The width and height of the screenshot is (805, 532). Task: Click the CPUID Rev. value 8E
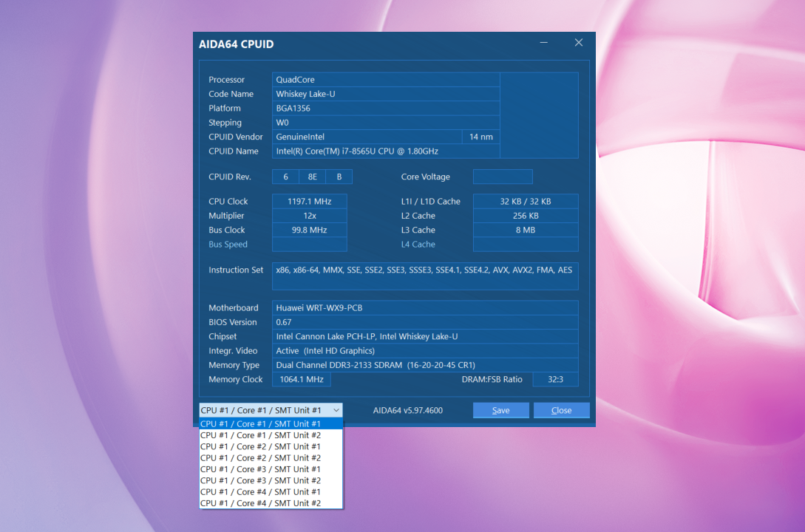[x=312, y=177]
